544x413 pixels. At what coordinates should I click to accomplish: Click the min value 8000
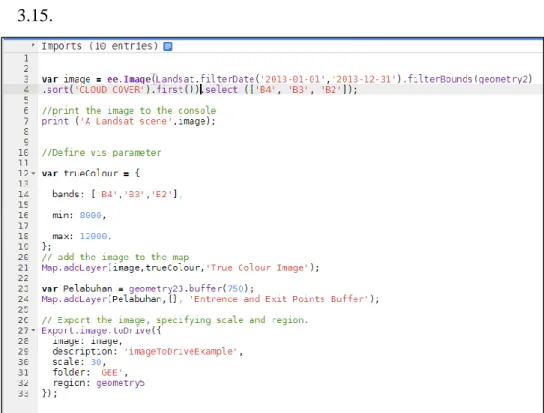click(91, 215)
